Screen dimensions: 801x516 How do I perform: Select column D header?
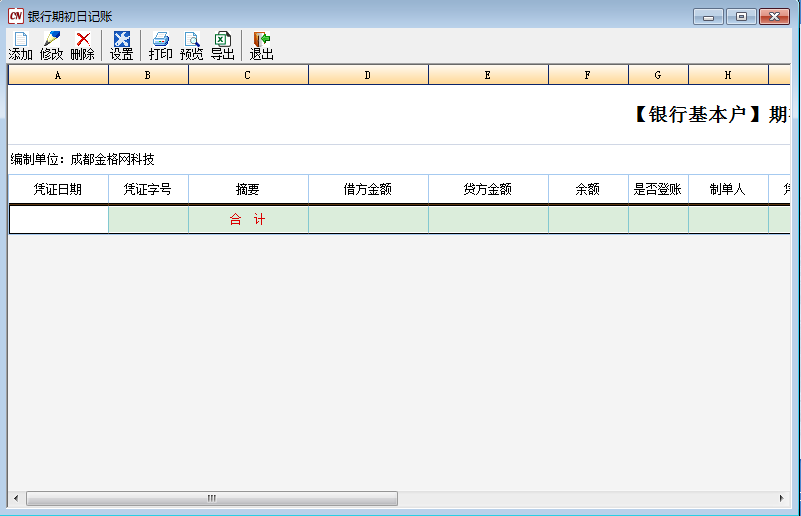point(368,75)
